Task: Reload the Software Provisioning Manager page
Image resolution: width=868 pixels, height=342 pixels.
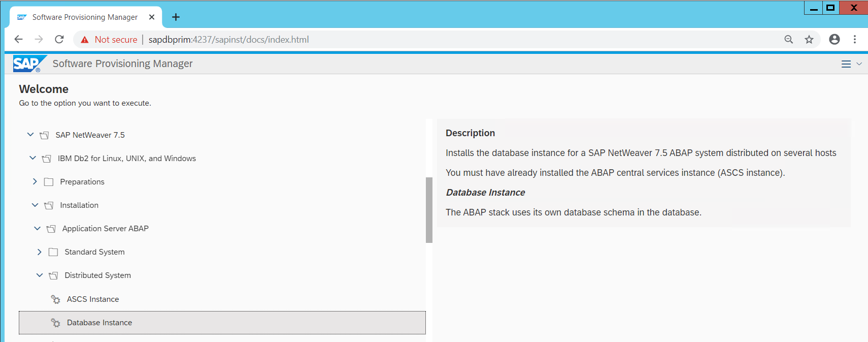Action: [x=59, y=40]
